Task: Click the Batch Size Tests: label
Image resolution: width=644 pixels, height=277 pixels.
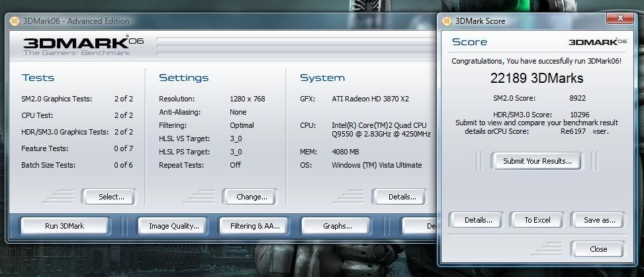Action: pos(48,165)
